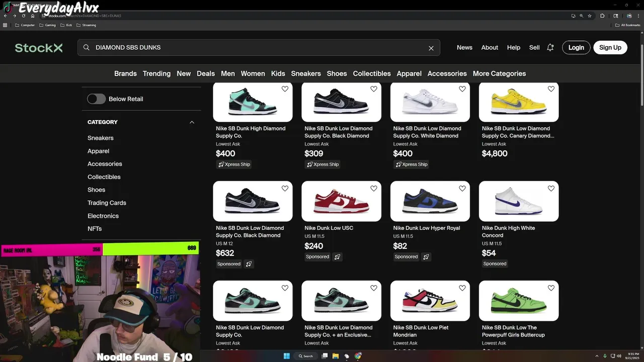Click heart on Dunk High White Concord
Image resolution: width=644 pixels, height=362 pixels.
(551, 189)
